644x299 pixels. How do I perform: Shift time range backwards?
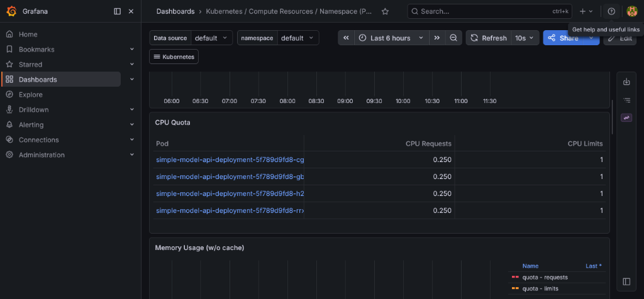point(347,38)
